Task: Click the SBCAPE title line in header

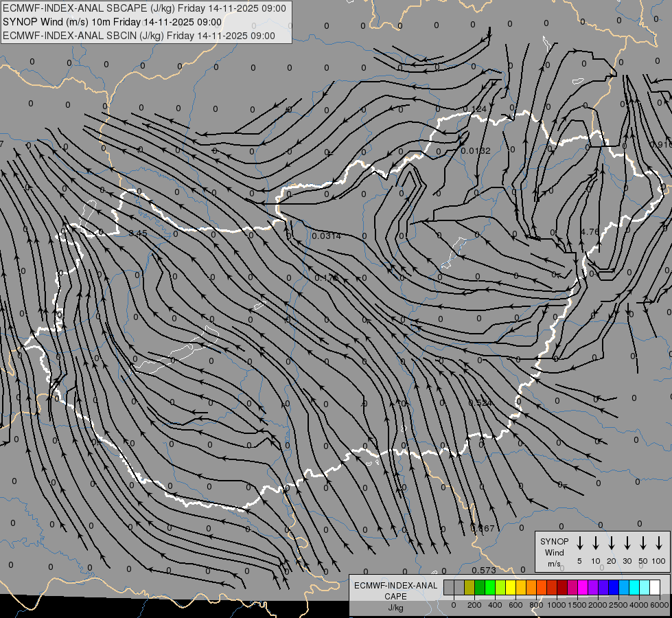Action: pyautogui.click(x=144, y=8)
